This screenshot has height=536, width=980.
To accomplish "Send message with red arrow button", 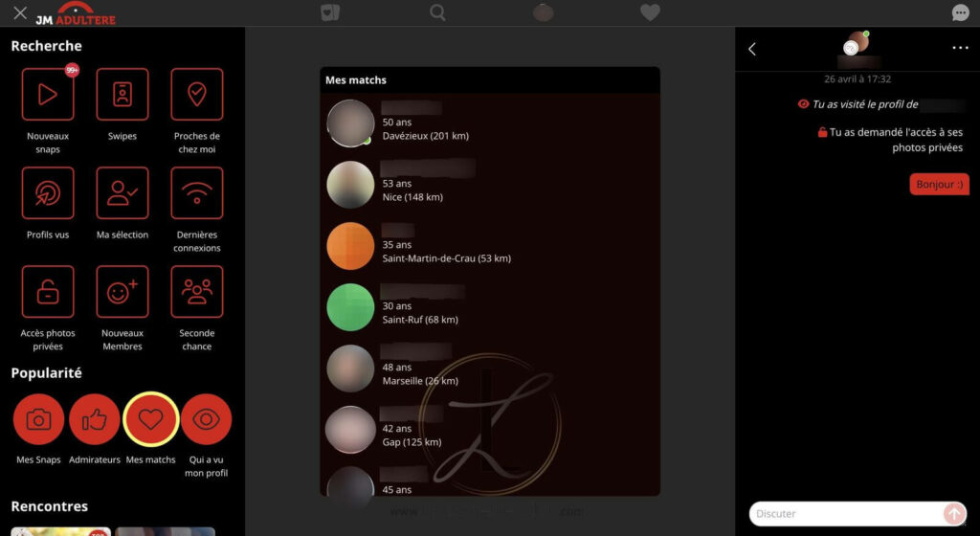I will (x=954, y=514).
